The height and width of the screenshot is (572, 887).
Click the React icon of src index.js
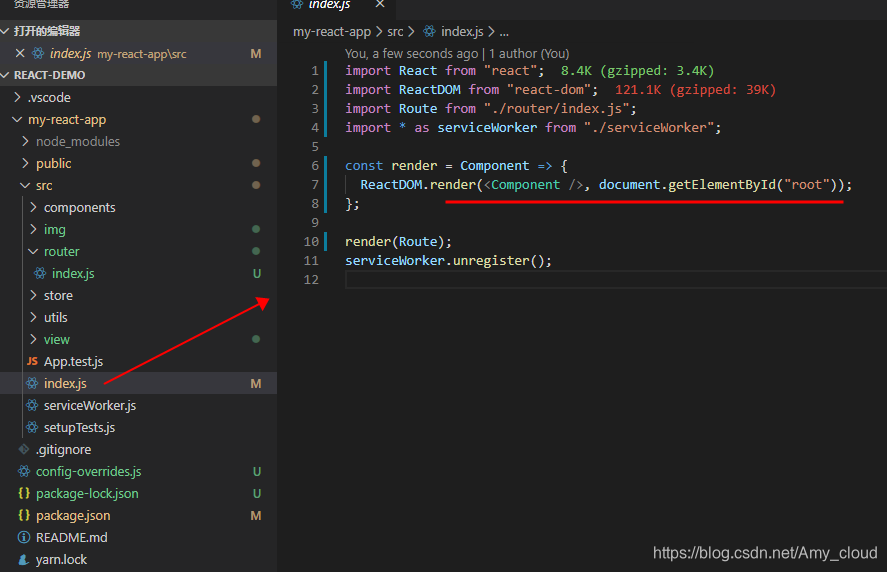(x=32, y=383)
